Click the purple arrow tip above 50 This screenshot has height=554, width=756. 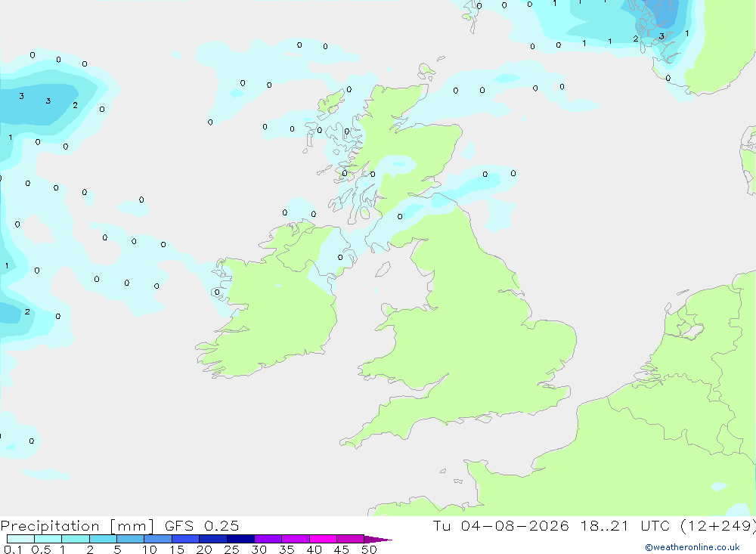(378, 540)
